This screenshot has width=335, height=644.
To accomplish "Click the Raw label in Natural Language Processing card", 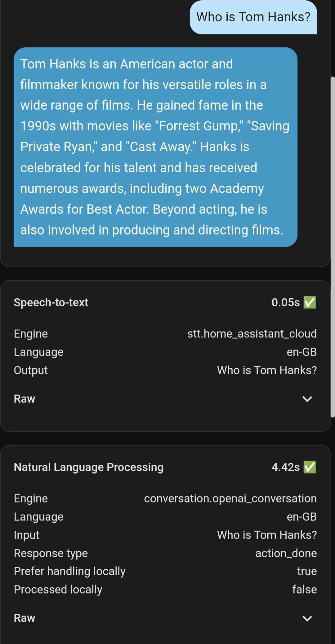I will pyautogui.click(x=25, y=618).
